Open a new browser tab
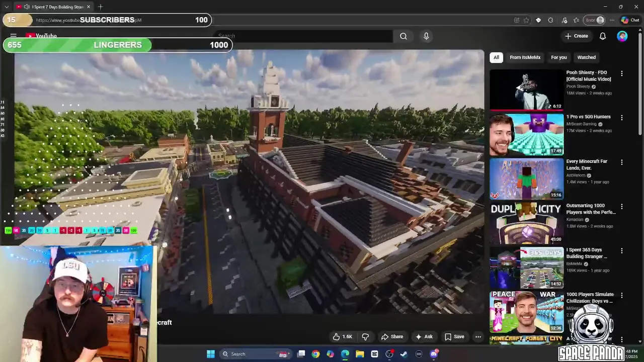Screen dimensions: 644x362 coord(100,7)
